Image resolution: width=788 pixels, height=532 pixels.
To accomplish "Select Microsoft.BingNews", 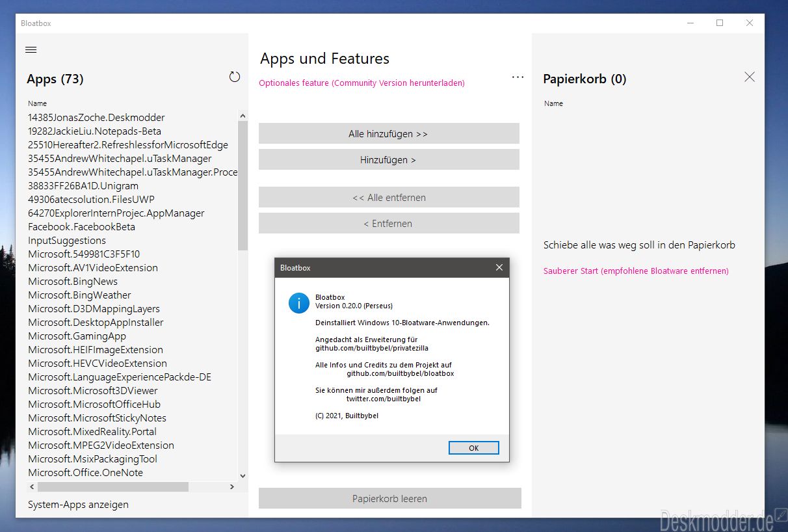I will pos(73,282).
